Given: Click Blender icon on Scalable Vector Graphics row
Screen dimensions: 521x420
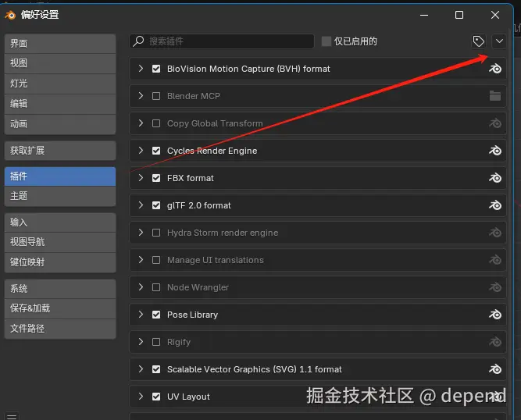Looking at the screenshot, I should [494, 369].
